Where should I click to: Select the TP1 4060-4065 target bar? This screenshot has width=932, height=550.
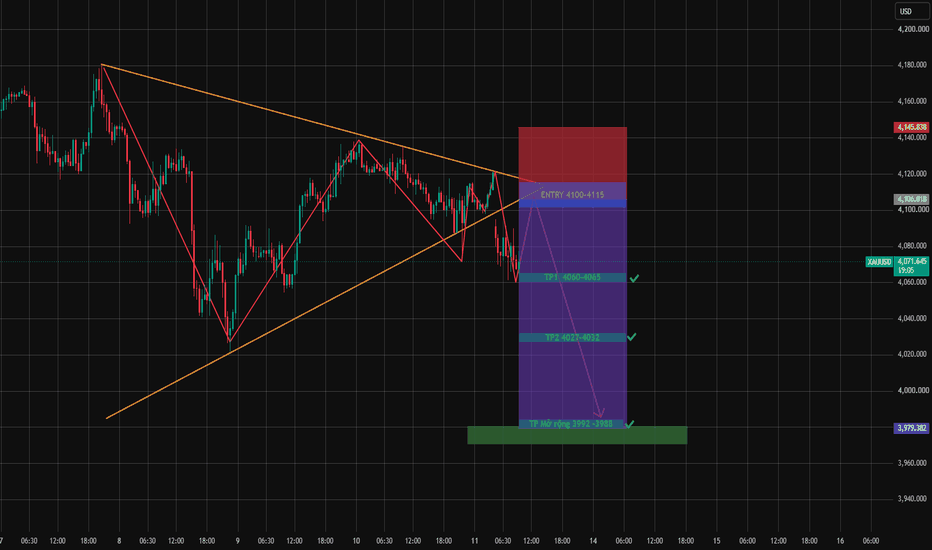click(x=572, y=278)
